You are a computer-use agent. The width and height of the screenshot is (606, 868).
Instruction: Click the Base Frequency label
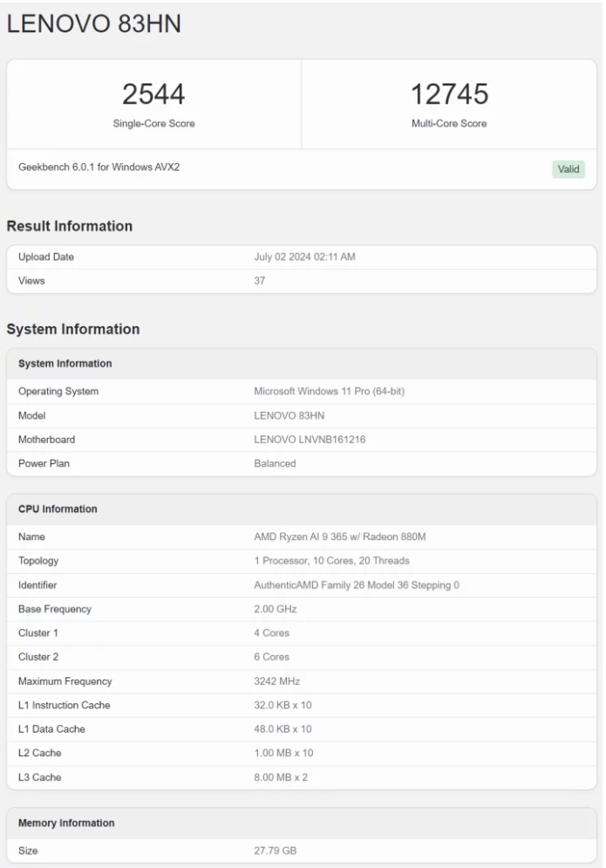tap(55, 609)
